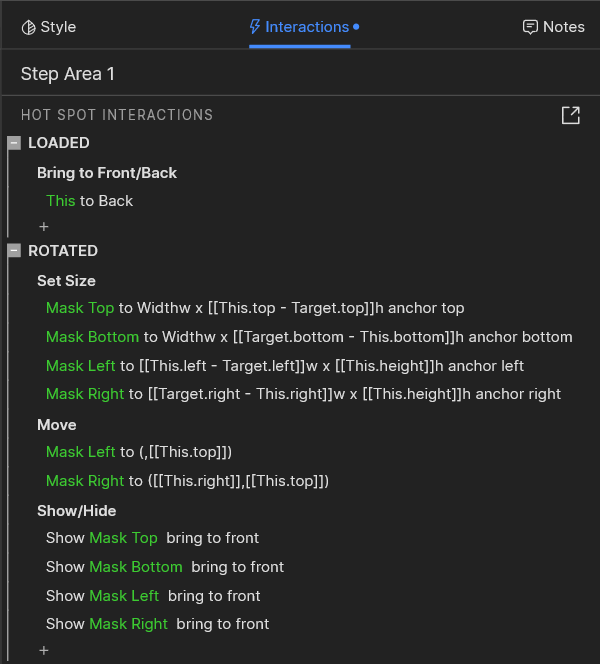
Task: Edit Mask Left move target row
Action: [139, 452]
